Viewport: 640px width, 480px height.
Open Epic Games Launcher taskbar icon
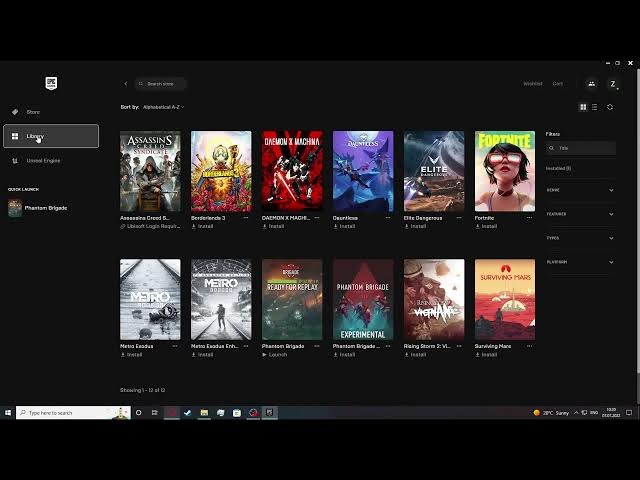point(269,413)
